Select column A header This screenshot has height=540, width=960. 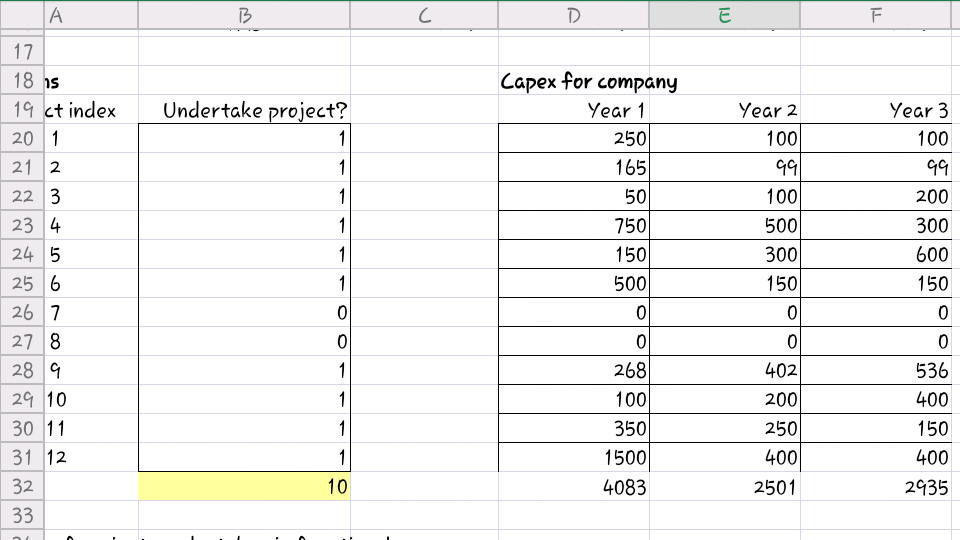point(91,15)
